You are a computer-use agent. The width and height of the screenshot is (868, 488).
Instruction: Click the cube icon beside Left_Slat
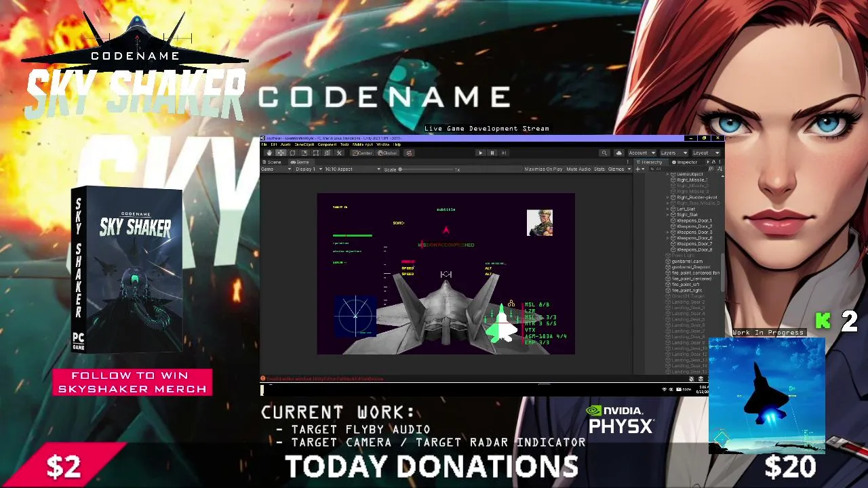pyautogui.click(x=673, y=209)
